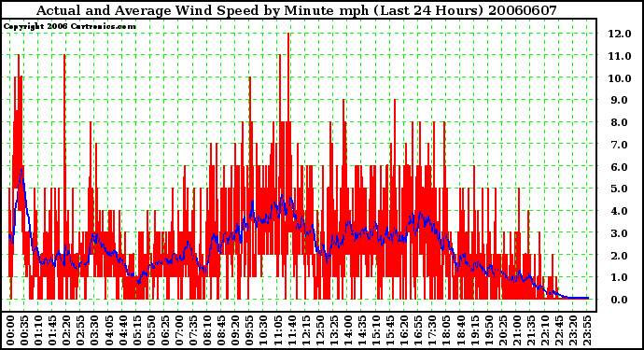Click the 08:10 time label
The height and width of the screenshot is (350, 644).
coord(207,330)
